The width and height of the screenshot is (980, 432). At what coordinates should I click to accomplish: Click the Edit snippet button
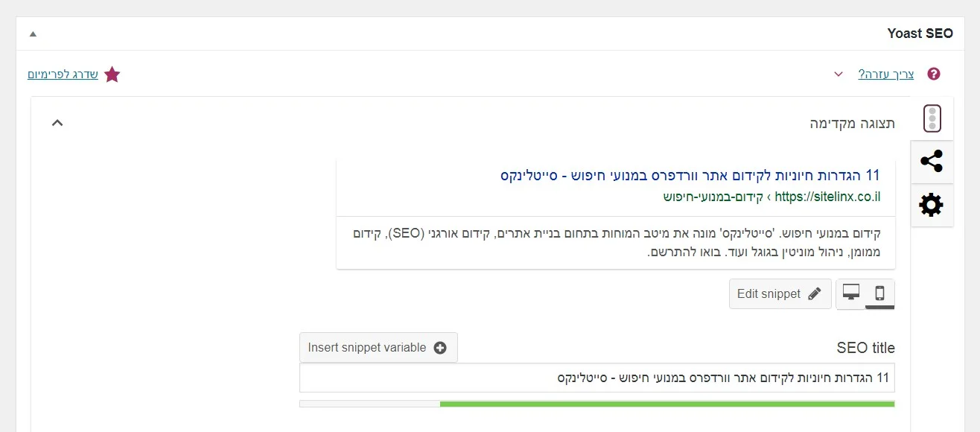pos(780,293)
